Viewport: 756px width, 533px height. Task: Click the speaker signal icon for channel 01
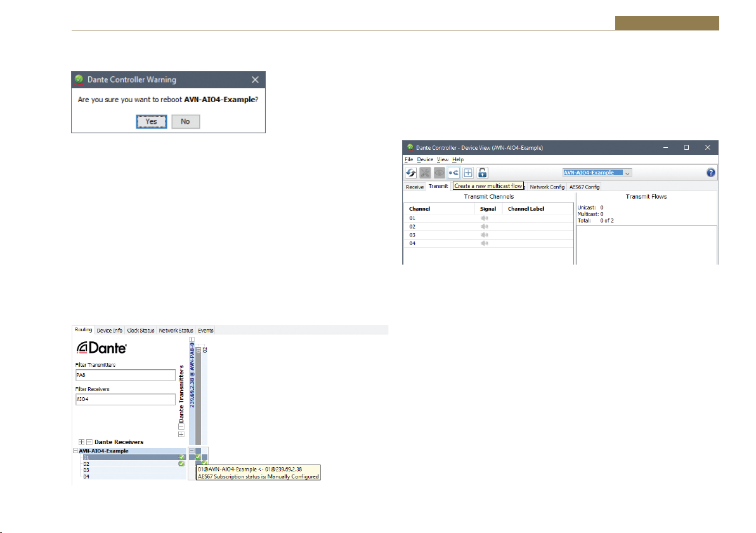(x=485, y=218)
